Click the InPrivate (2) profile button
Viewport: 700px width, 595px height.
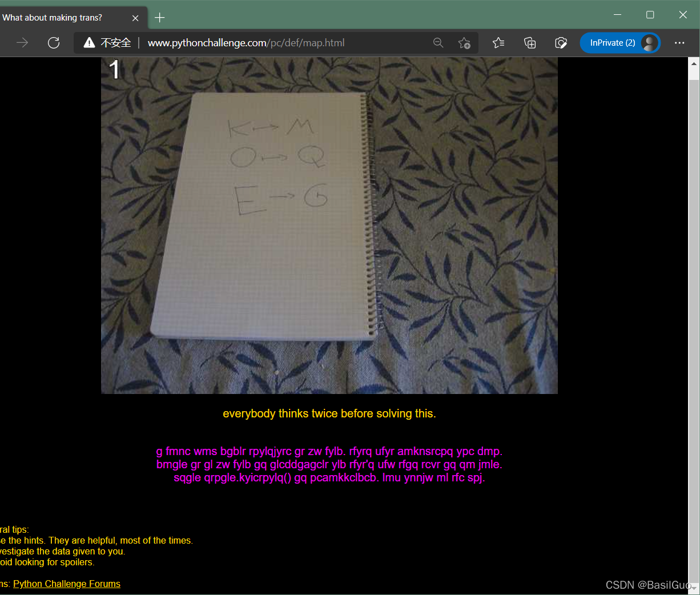pyautogui.click(x=620, y=43)
